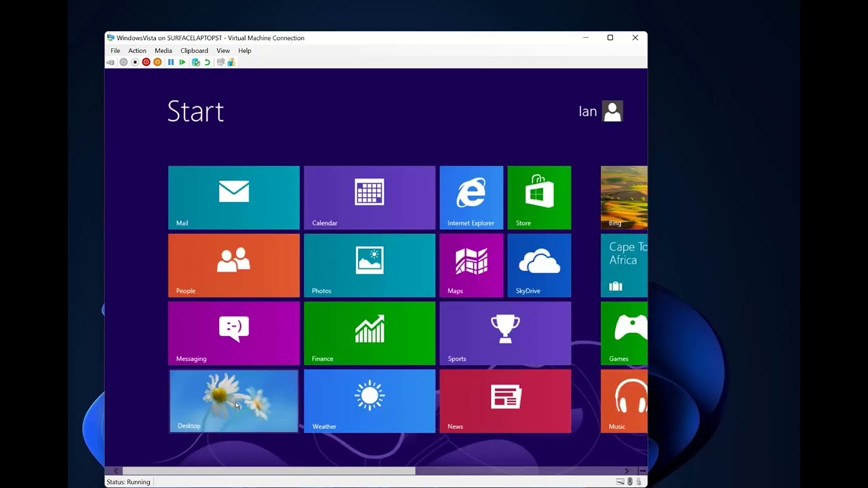Click the green Revert arrow icon
Image resolution: width=868 pixels, height=488 pixels.
208,62
